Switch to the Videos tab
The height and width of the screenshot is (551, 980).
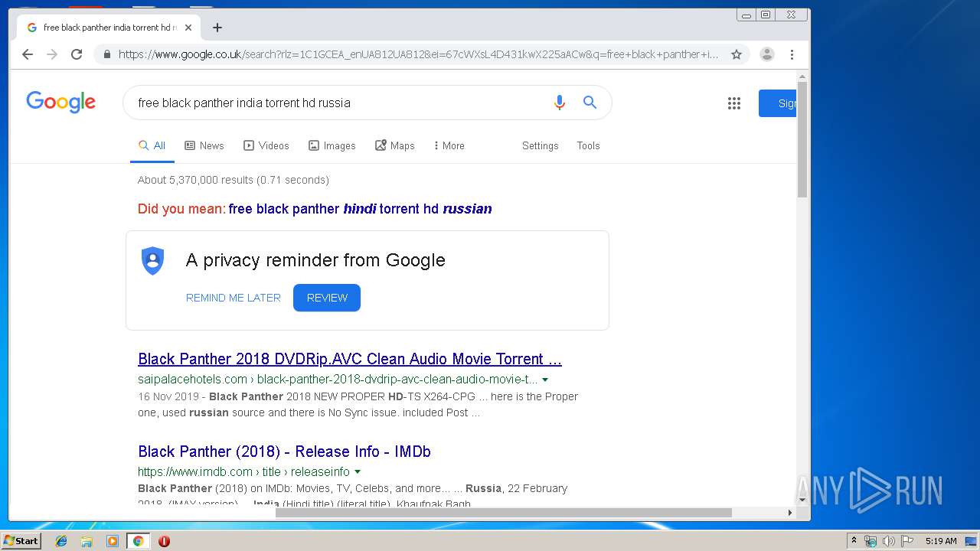(266, 145)
